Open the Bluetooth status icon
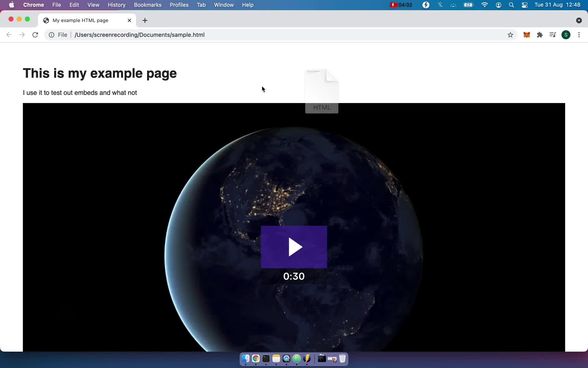The height and width of the screenshot is (368, 588). [x=440, y=5]
